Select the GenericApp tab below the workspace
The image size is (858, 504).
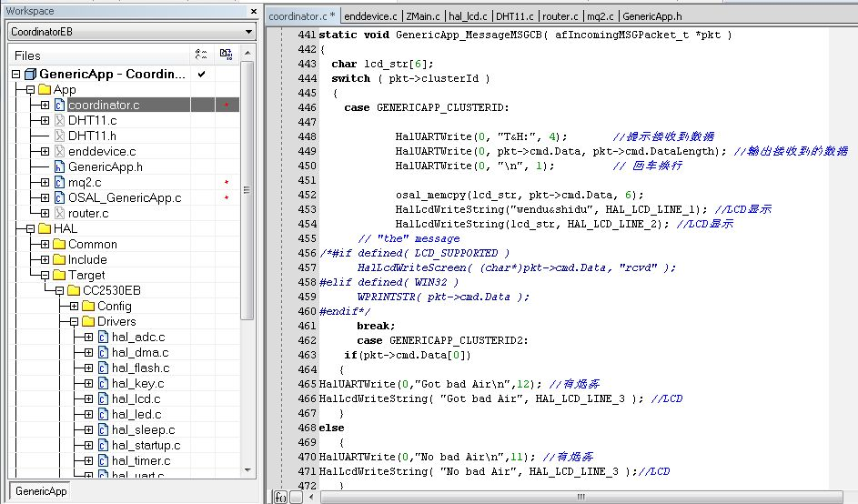click(x=41, y=491)
